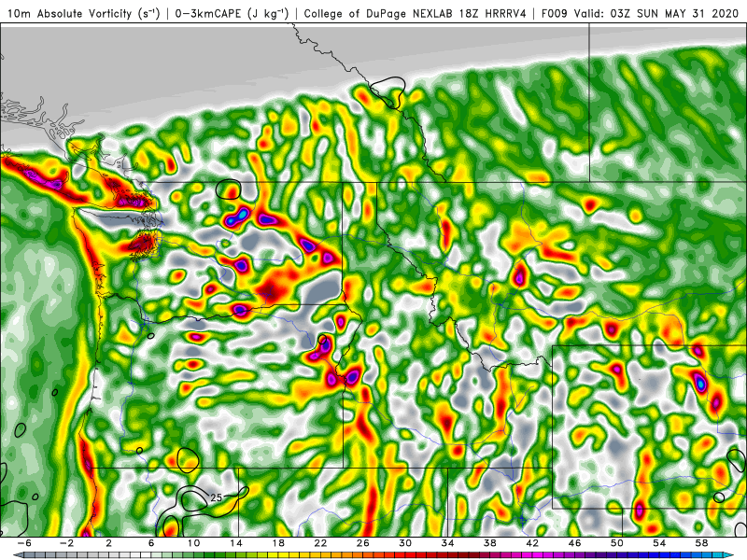Click the '46' colorbar tick label
The image size is (747, 560).
pyautogui.click(x=574, y=543)
